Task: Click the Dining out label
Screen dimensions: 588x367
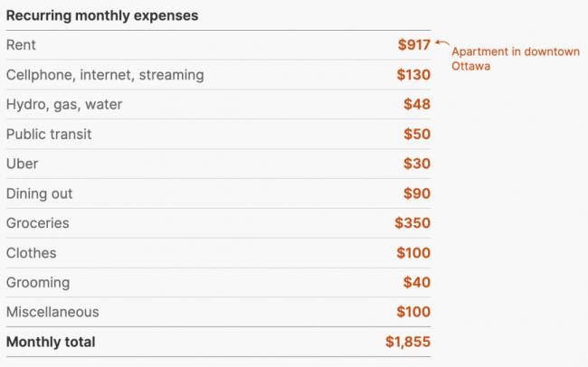Action: tap(39, 194)
